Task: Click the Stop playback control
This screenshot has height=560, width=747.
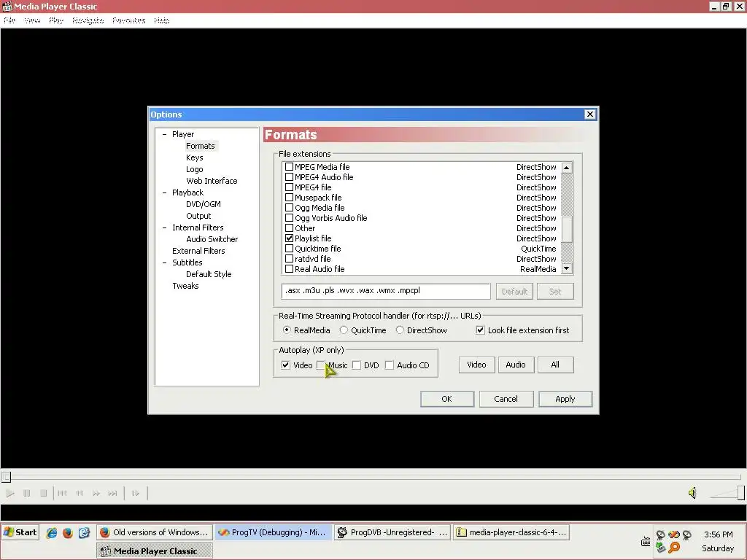Action: [43, 494]
